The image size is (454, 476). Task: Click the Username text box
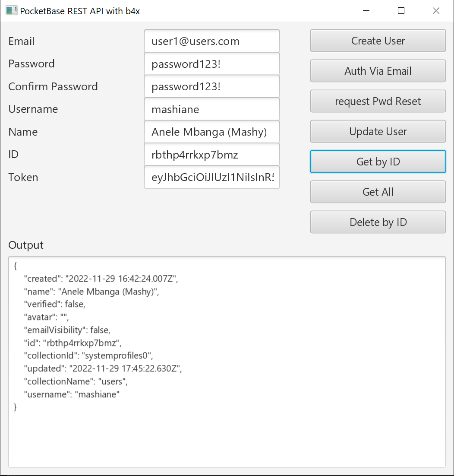(211, 109)
